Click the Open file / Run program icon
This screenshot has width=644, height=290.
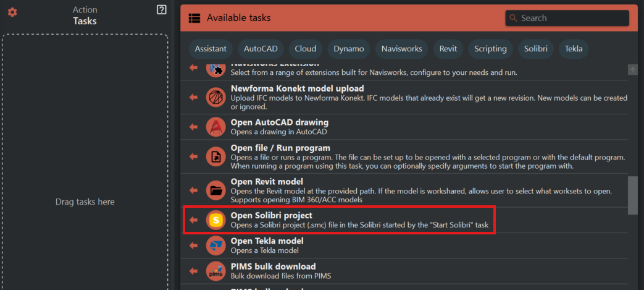pyautogui.click(x=215, y=156)
